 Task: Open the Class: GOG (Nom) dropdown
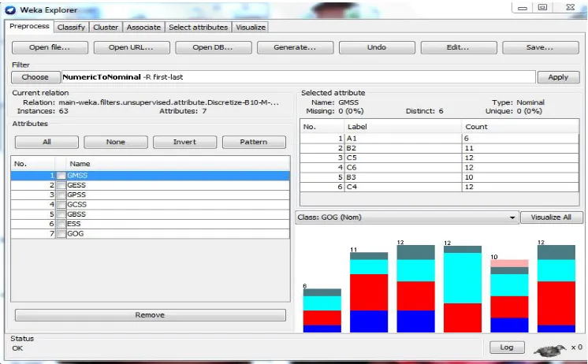tap(407, 217)
